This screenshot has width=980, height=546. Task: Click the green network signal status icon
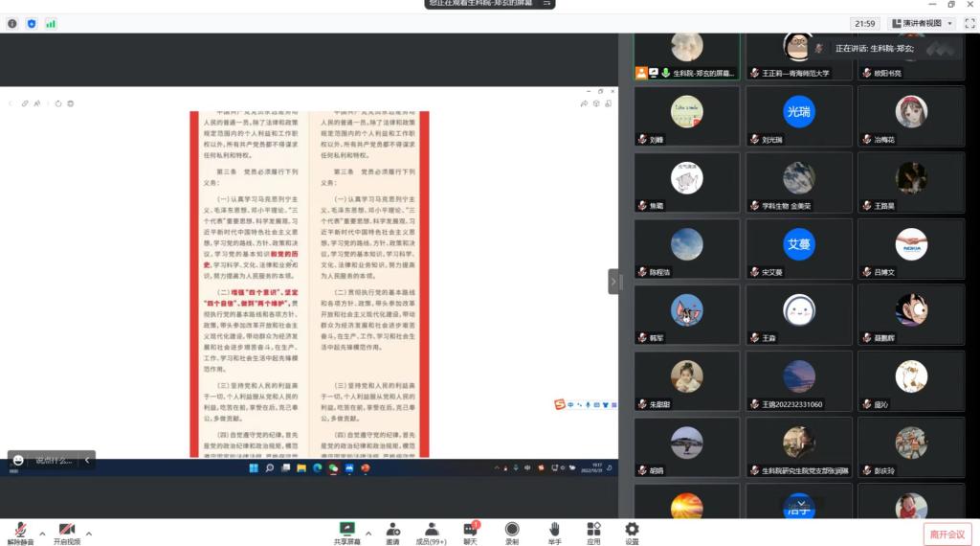coord(51,23)
